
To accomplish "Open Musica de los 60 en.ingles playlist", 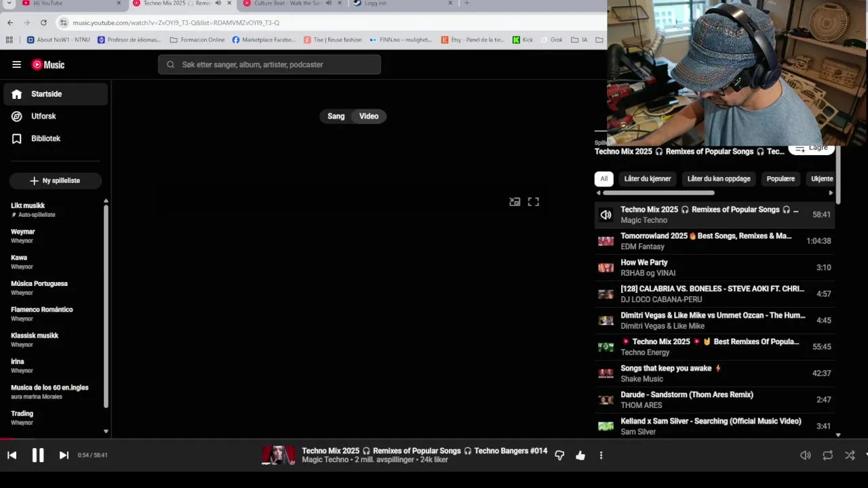I will click(x=54, y=392).
